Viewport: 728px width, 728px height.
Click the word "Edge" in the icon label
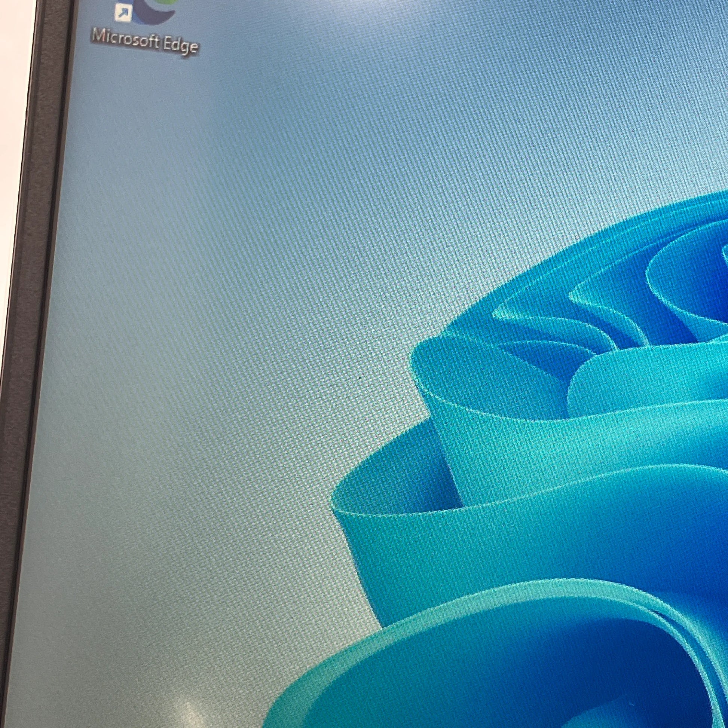(x=180, y=46)
